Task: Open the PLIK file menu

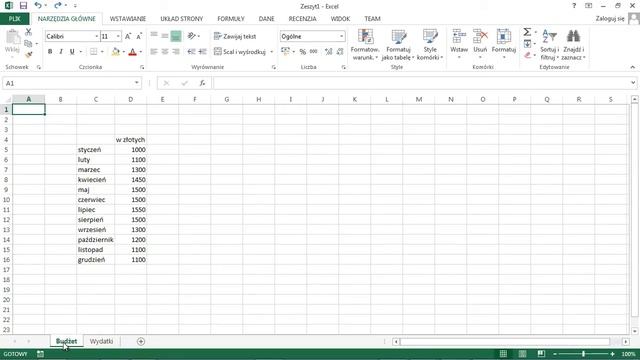Action: click(14, 19)
